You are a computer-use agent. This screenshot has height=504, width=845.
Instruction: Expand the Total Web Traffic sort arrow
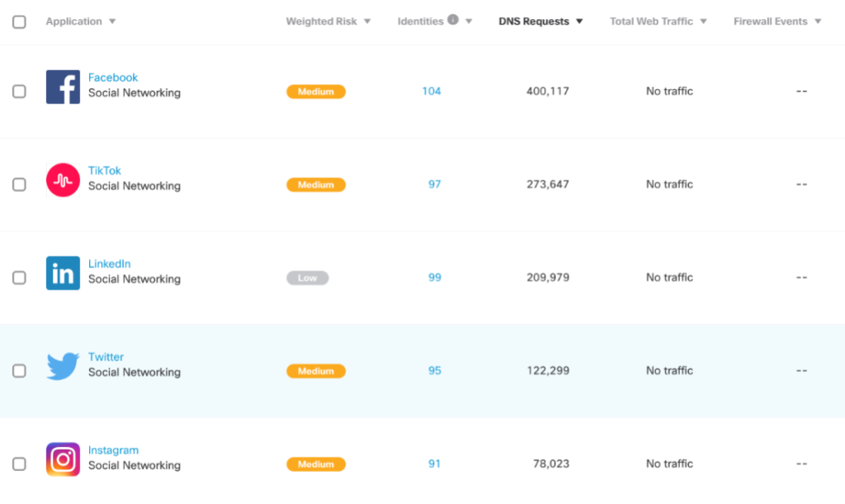pos(703,22)
